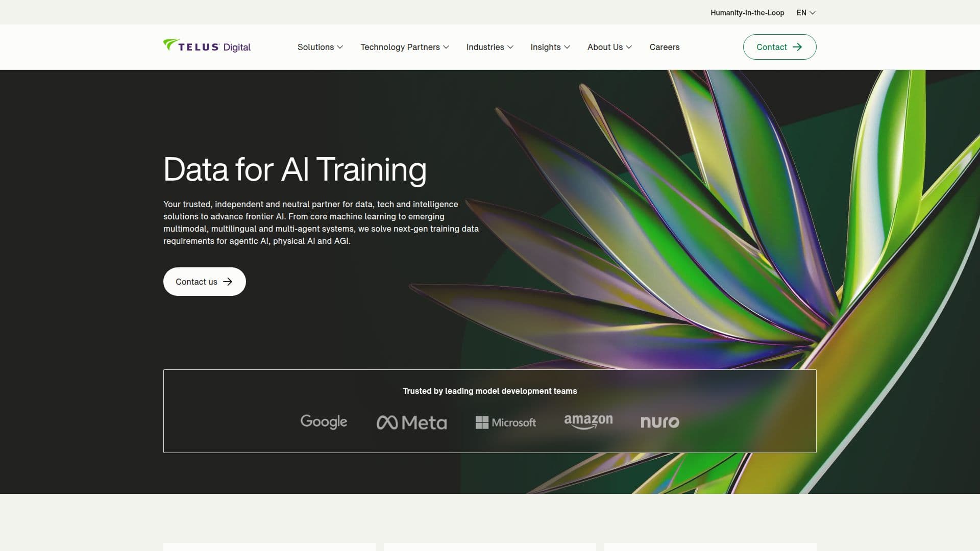Click the white Contact us button
Image resolution: width=980 pixels, height=551 pixels.
(204, 282)
